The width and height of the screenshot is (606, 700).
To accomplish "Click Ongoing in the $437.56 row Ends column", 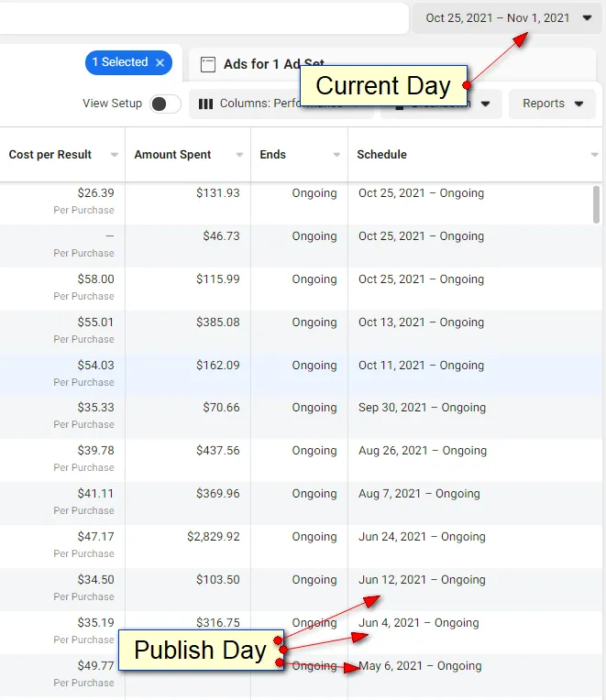I will (x=314, y=451).
